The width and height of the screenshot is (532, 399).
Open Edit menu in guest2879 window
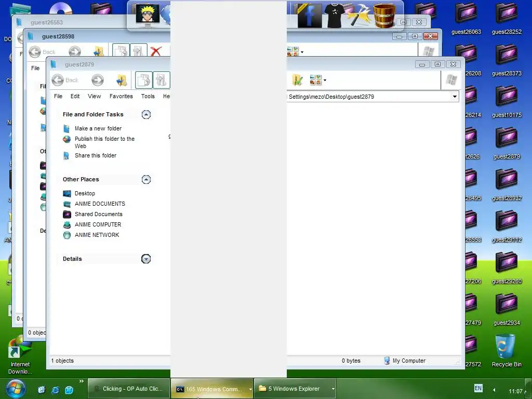point(75,96)
